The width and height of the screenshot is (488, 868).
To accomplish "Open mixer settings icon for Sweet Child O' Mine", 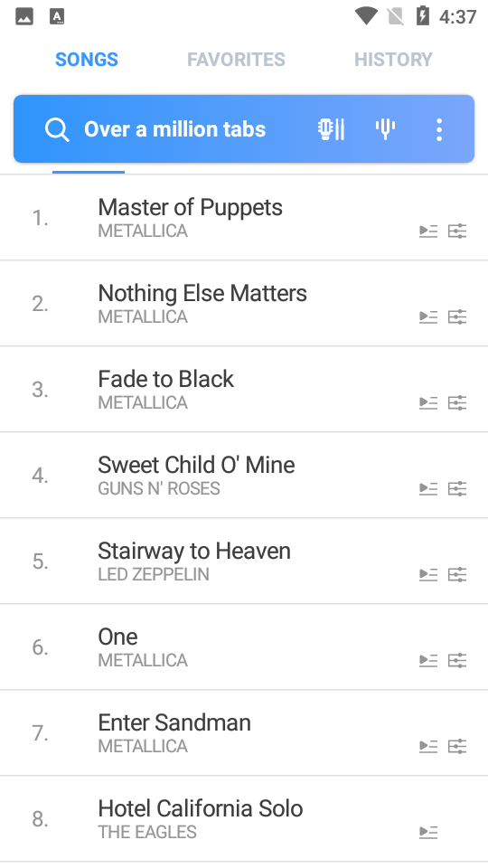I will coord(457,488).
